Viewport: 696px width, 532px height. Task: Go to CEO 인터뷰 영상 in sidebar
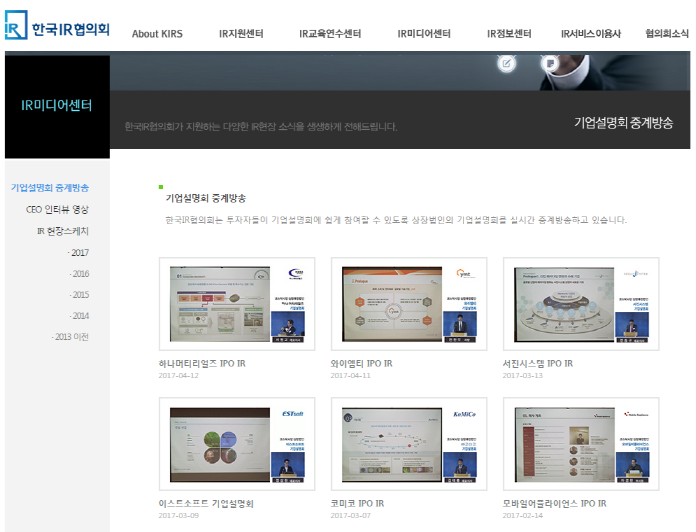57,209
